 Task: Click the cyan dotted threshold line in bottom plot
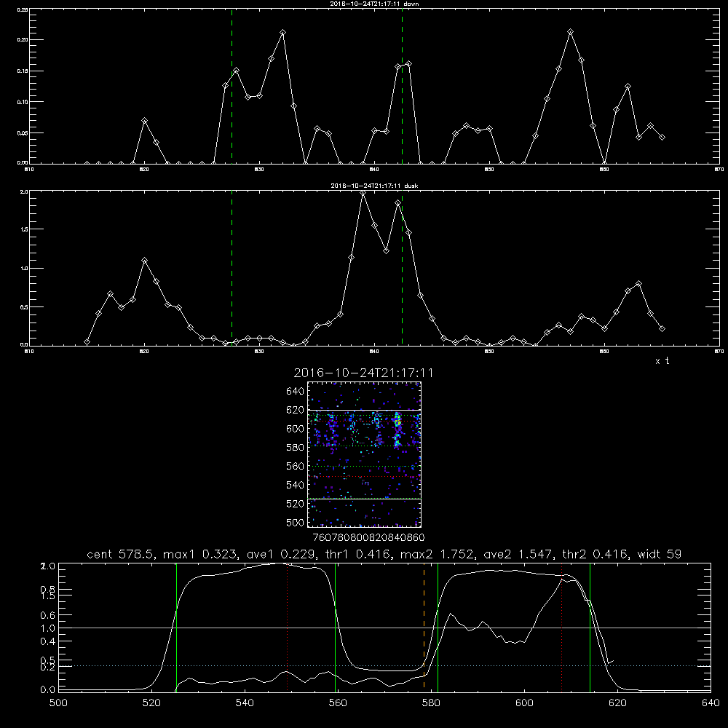coord(384,666)
